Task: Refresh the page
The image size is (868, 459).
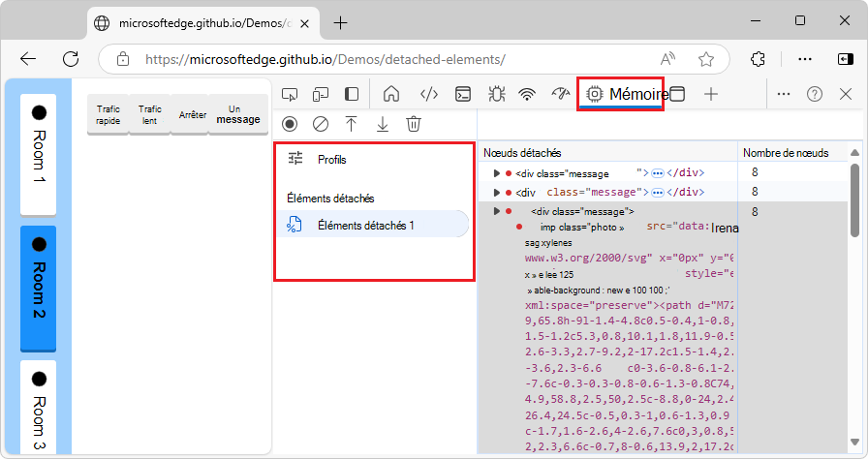Action: [x=71, y=59]
